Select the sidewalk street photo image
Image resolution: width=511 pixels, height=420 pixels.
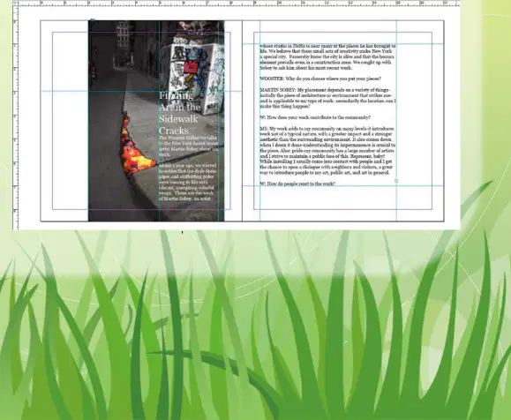coord(156,121)
